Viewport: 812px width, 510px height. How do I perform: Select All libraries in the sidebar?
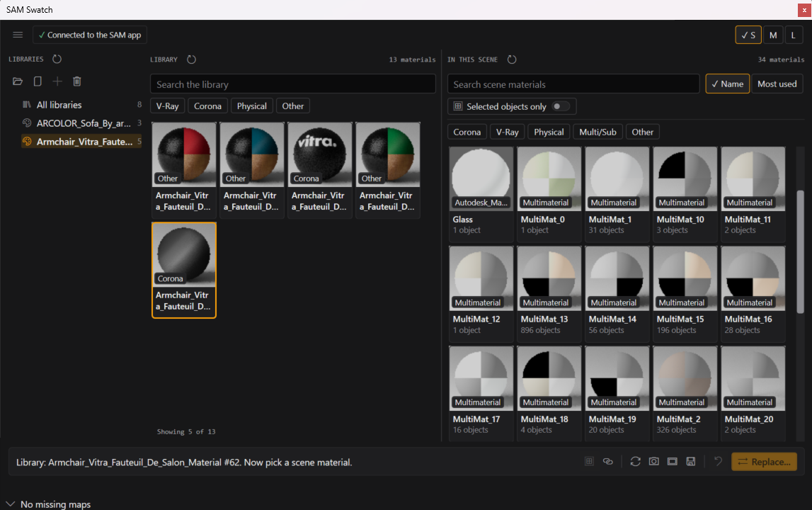tap(81, 105)
